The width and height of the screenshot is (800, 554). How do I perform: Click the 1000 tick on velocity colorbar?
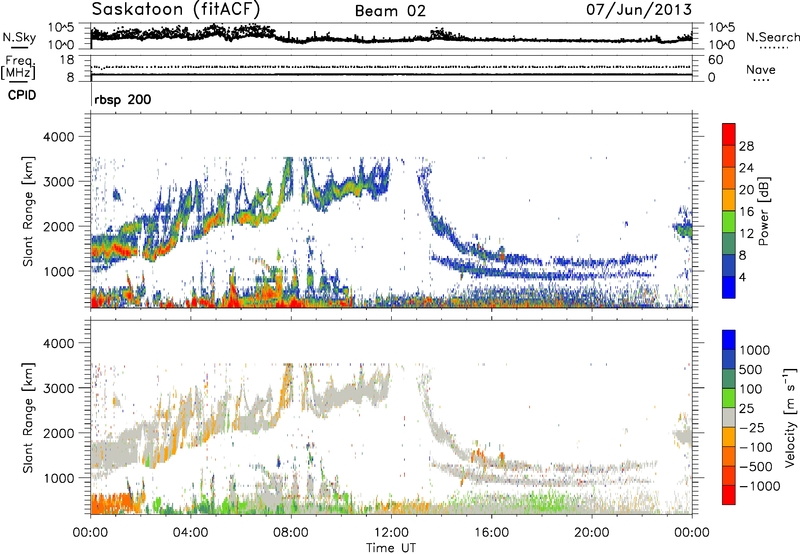click(755, 350)
